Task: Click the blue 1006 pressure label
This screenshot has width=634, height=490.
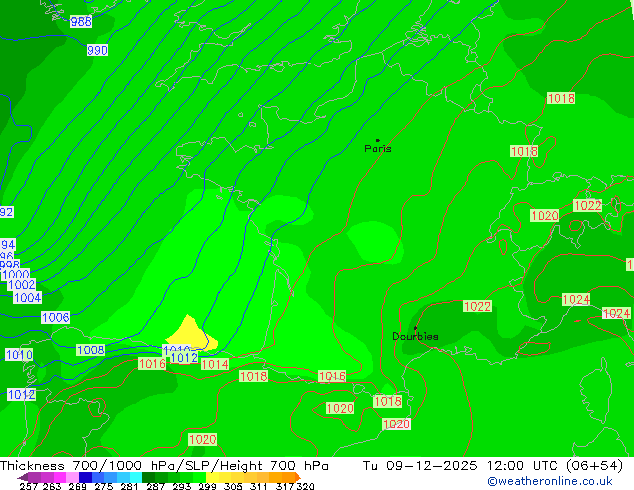Action: point(55,318)
